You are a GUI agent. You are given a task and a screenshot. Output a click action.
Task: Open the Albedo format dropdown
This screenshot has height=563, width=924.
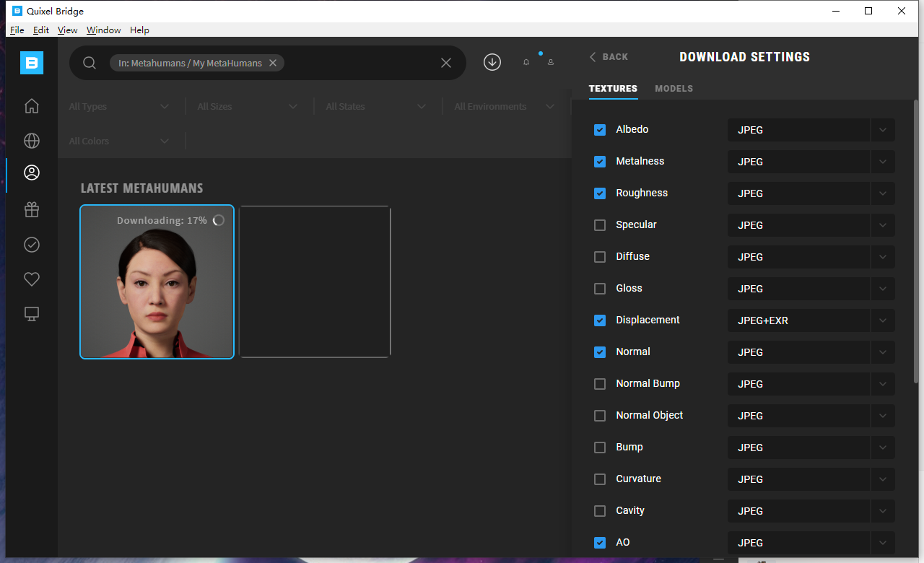811,130
